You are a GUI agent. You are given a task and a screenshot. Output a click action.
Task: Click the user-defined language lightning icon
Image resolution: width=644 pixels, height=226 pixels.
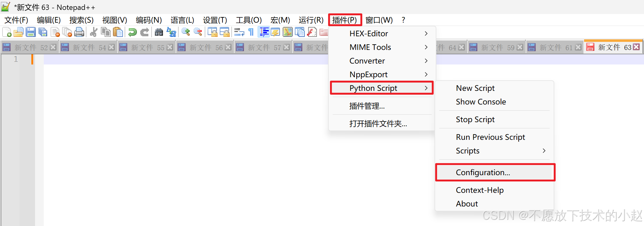(276, 32)
